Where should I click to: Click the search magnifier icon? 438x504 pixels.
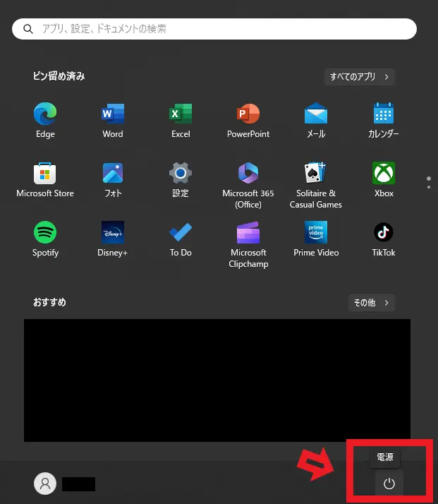click(28, 29)
